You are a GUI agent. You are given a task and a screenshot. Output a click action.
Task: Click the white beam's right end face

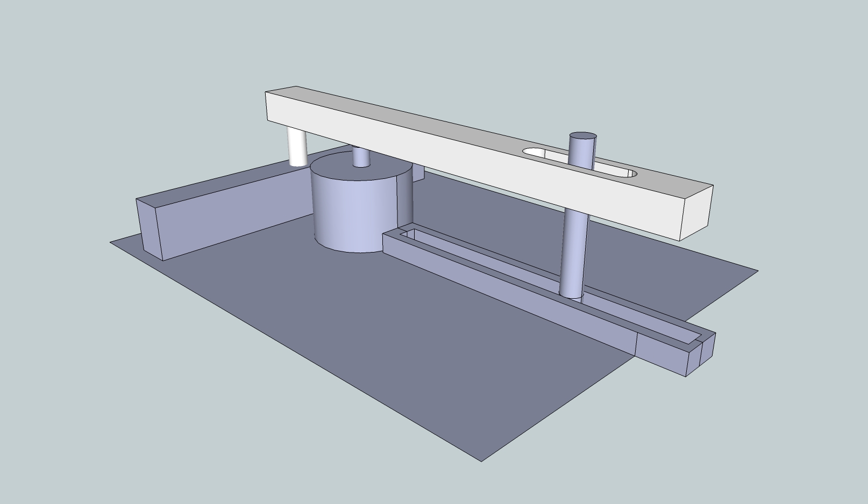coord(698,212)
